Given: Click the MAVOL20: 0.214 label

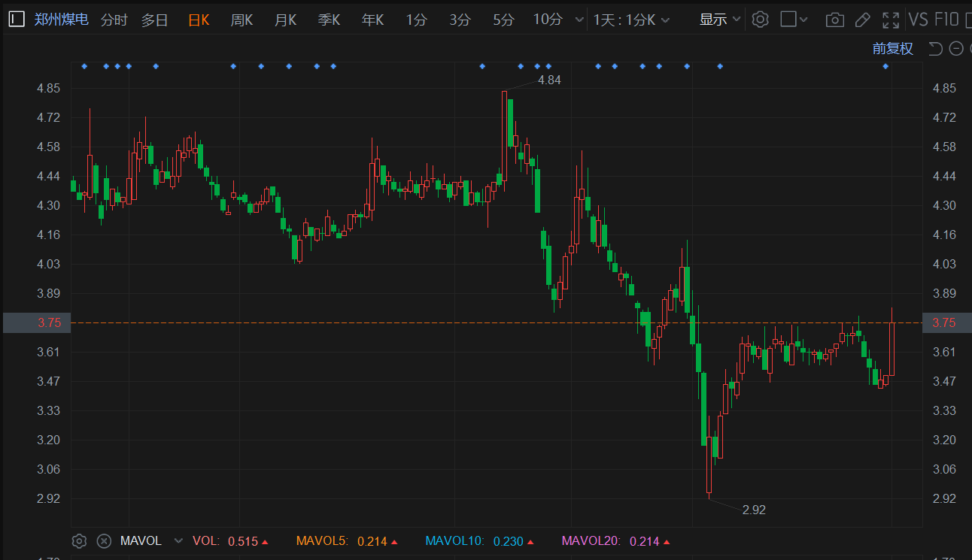Looking at the screenshot, I should [x=615, y=540].
